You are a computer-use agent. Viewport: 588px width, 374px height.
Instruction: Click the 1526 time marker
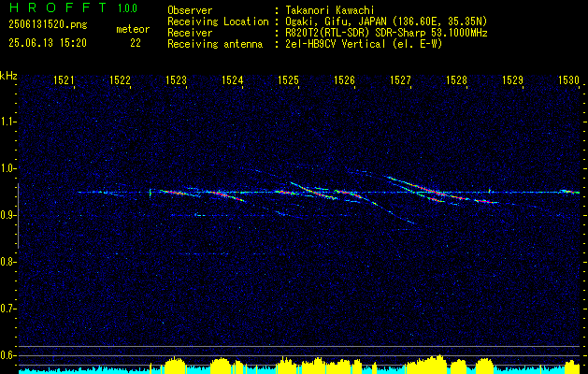(x=344, y=79)
